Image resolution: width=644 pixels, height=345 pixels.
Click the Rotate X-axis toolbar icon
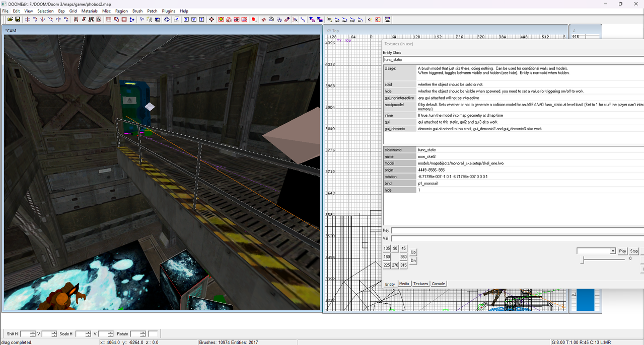tap(35, 20)
